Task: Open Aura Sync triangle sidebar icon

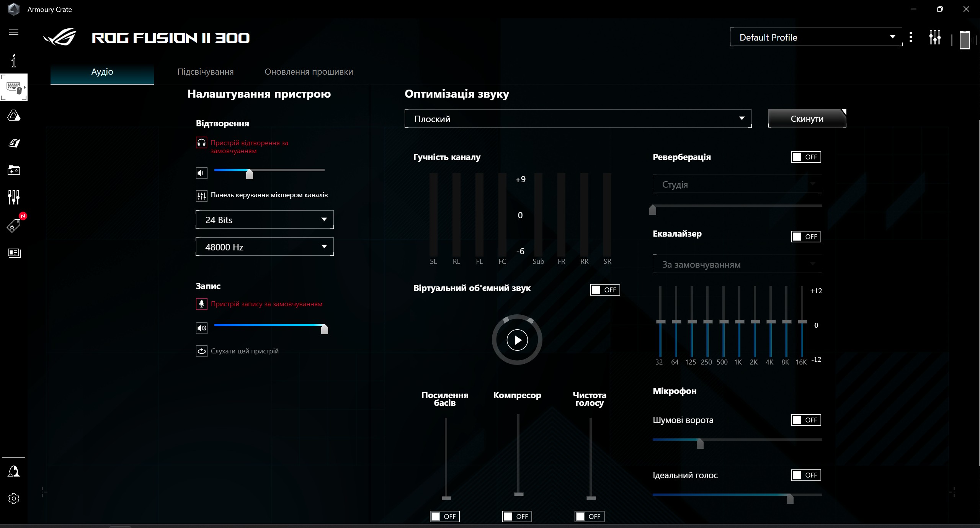Action: tap(14, 115)
